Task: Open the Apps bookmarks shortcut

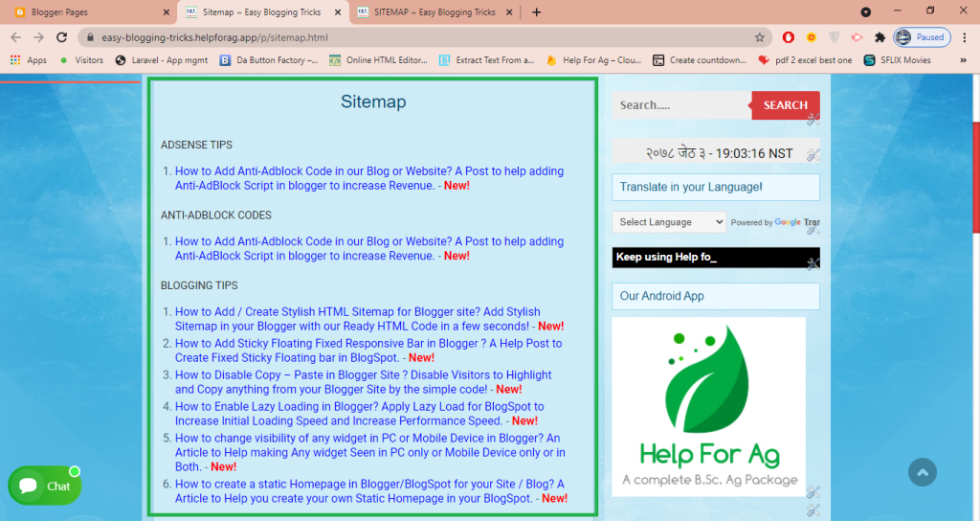Action: [29, 60]
